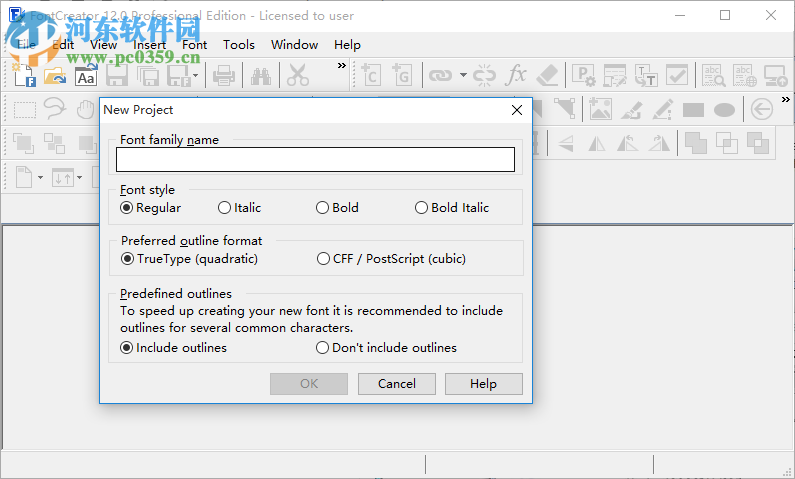Click the Print icon in toolbar
Screen dimensions: 795x479
click(224, 76)
